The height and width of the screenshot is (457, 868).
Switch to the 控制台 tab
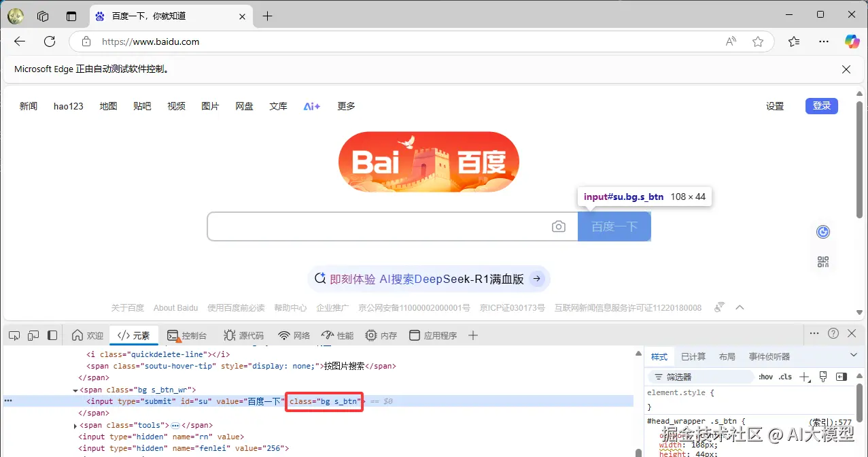[187, 335]
